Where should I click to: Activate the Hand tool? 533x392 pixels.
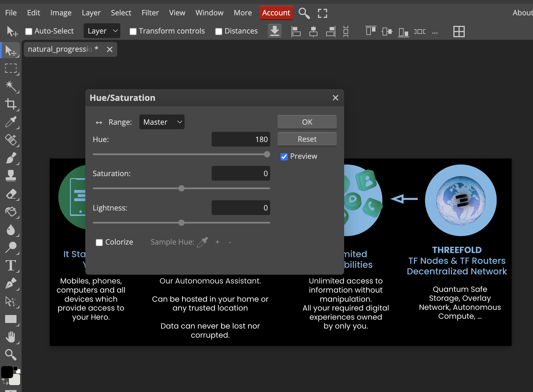(x=11, y=337)
